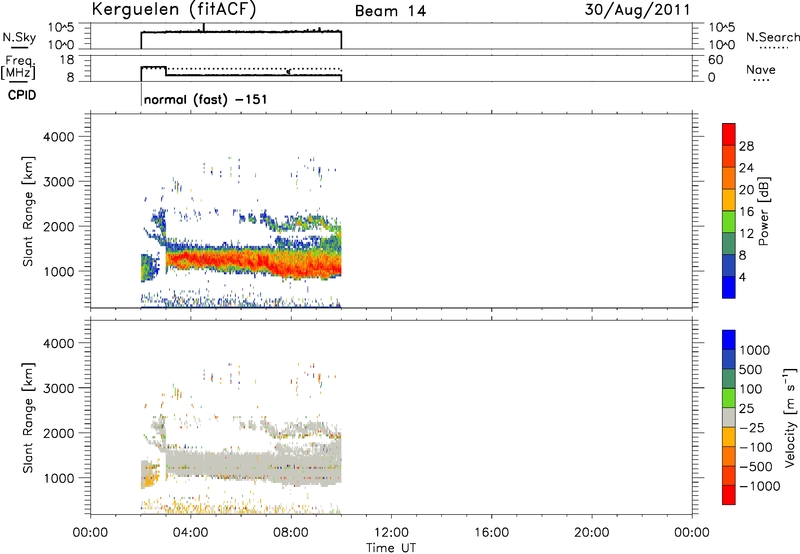Viewport: 800px width, 554px height.
Task: Click the '3000' tick in velocity panel
Action: click(58, 388)
